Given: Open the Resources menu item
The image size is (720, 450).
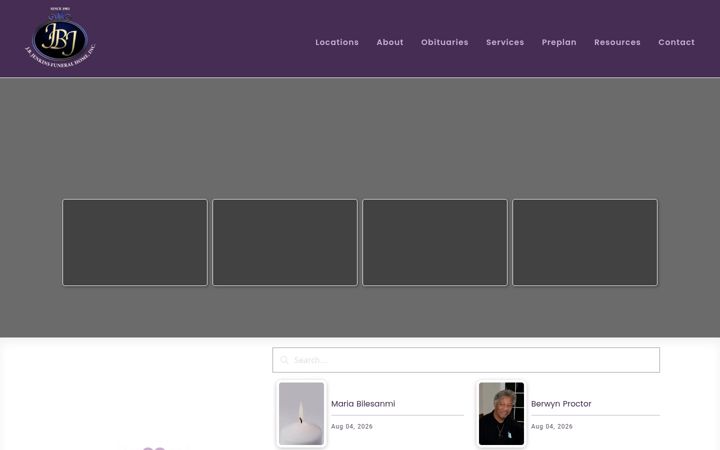Looking at the screenshot, I should (x=617, y=42).
